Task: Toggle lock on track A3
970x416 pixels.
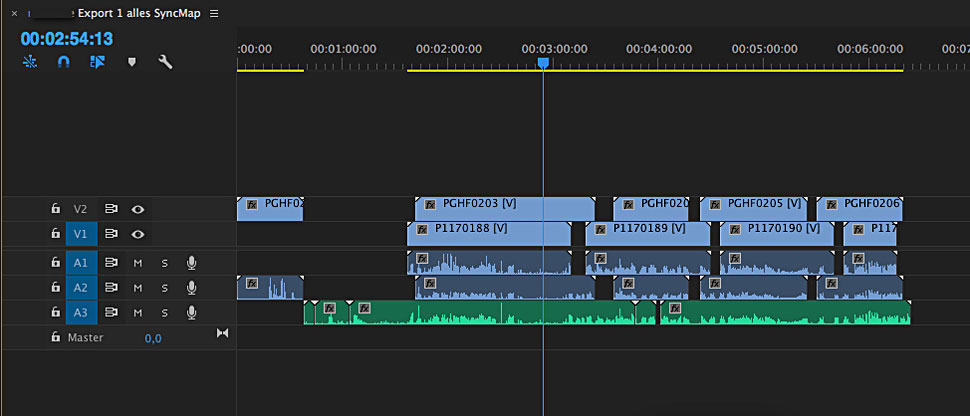Action: [x=56, y=313]
